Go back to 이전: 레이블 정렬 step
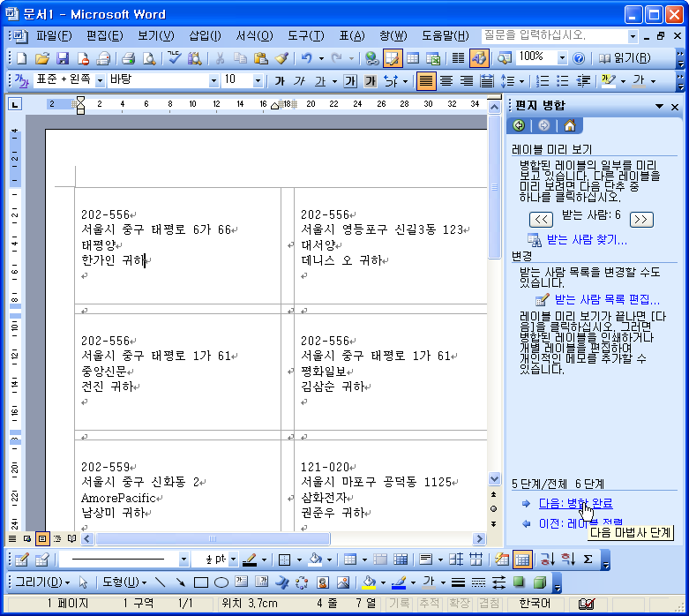689x616 pixels. click(580, 523)
